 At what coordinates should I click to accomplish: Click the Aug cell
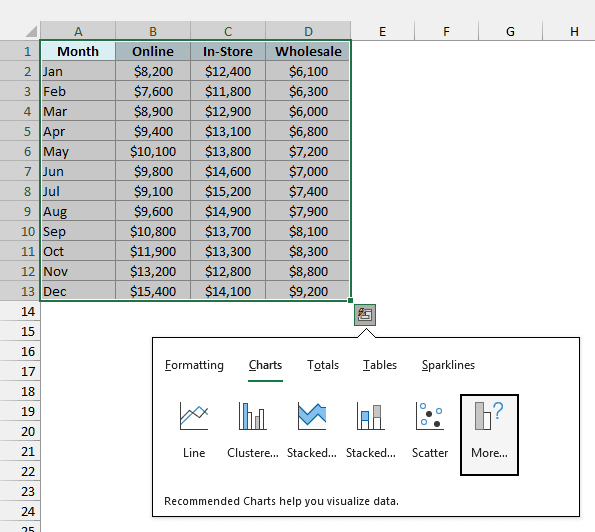(78, 211)
